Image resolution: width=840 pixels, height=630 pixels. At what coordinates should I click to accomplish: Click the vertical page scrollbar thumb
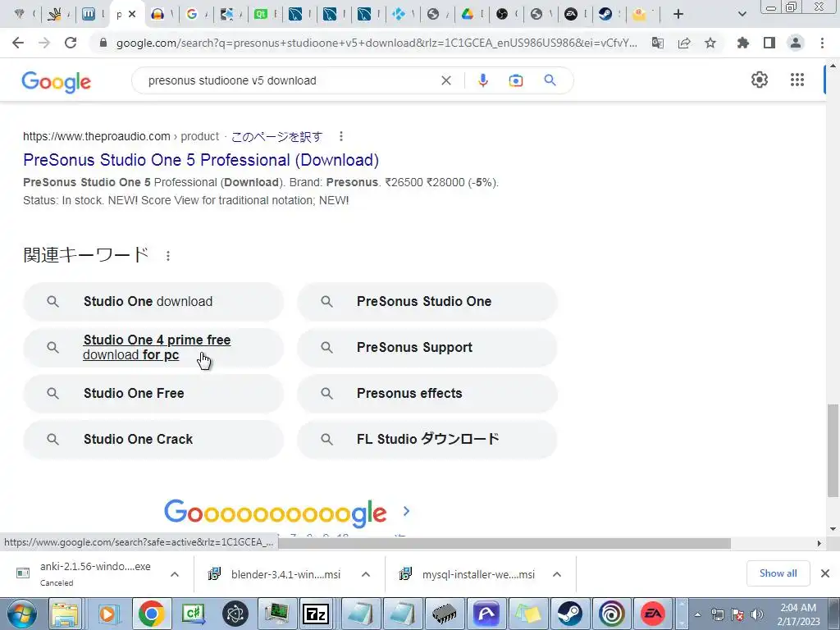[833, 450]
